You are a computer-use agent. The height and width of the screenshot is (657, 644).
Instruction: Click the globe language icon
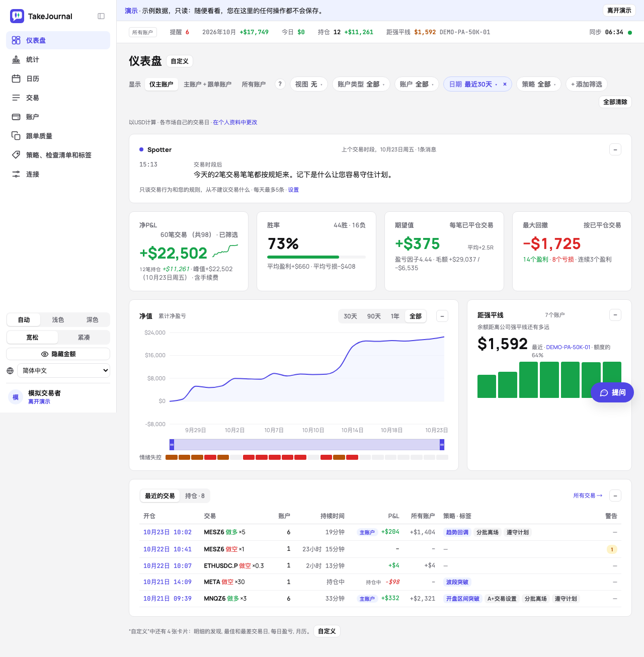point(10,371)
